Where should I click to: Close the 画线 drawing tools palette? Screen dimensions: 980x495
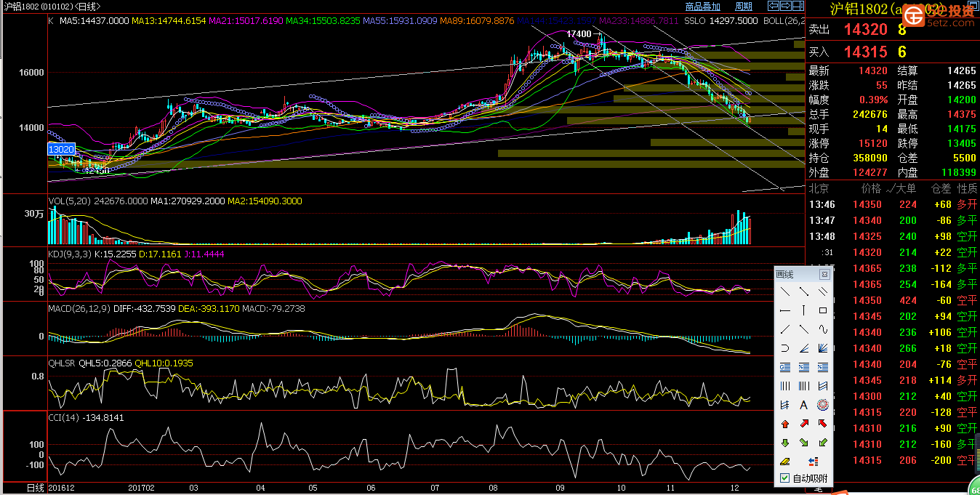(824, 275)
